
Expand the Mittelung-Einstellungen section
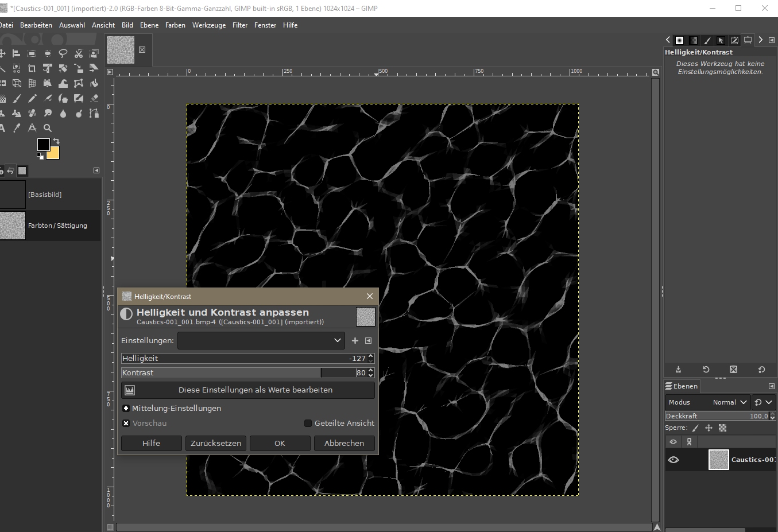coord(126,408)
